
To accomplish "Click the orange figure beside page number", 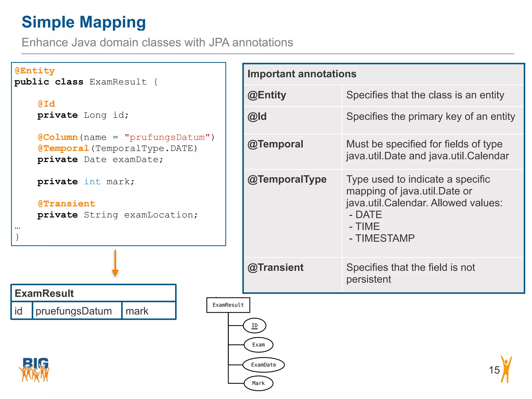I will click(x=506, y=369).
